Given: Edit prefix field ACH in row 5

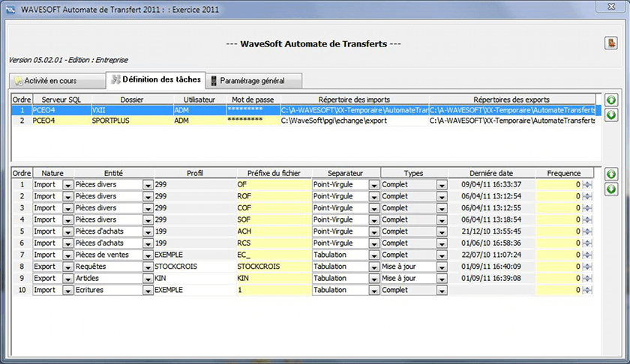Looking at the screenshot, I should click(x=274, y=231).
